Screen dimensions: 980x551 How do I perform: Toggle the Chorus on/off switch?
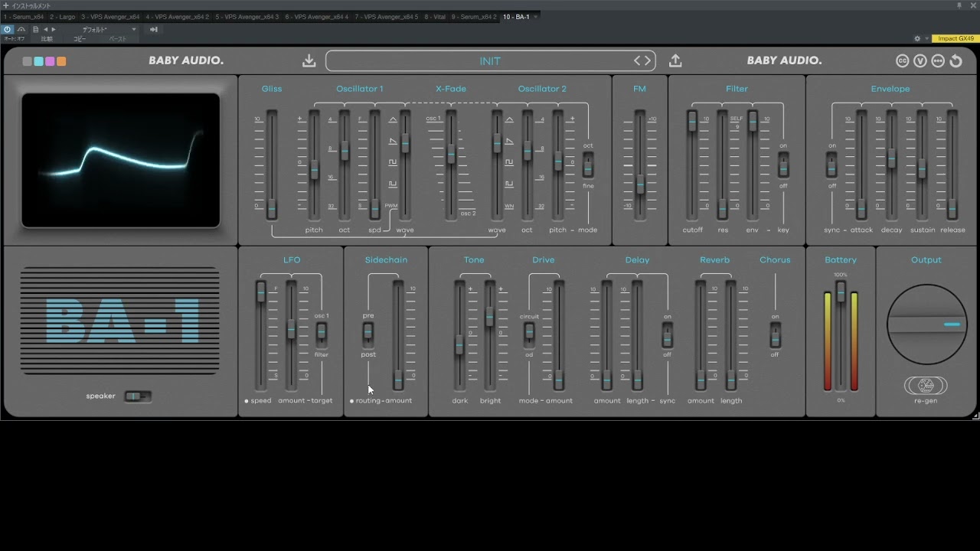(775, 334)
